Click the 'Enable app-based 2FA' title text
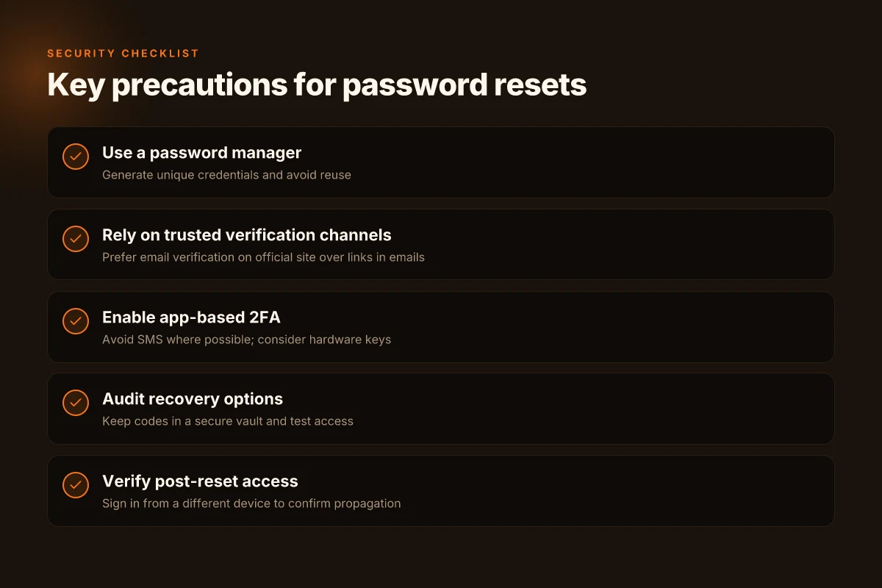Viewport: 882px width, 588px height. [191, 318]
